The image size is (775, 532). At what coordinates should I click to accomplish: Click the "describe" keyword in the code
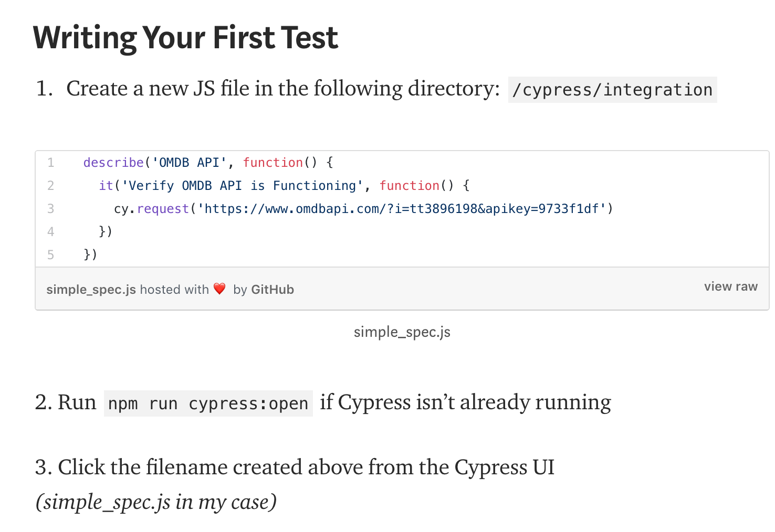[x=113, y=163]
